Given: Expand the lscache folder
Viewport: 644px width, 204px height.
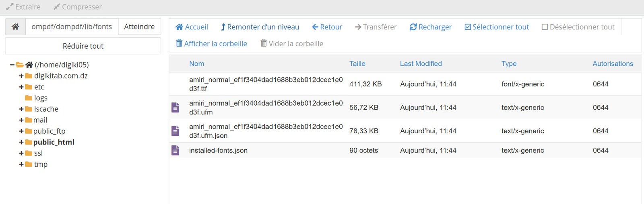Looking at the screenshot, I should (21, 109).
